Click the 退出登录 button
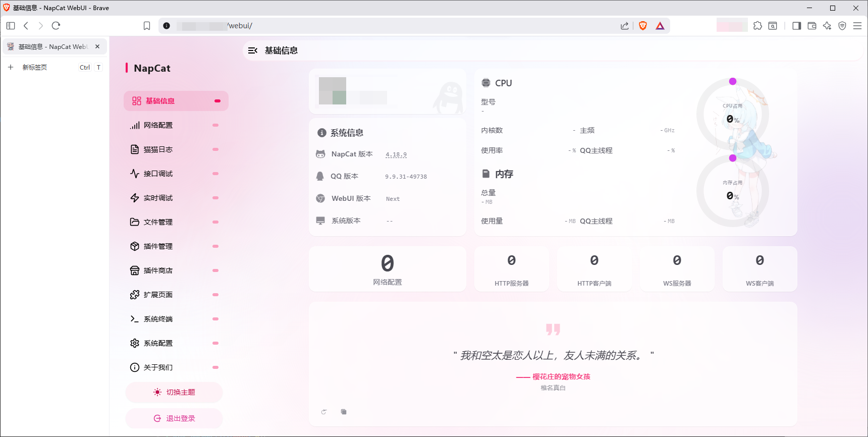 [x=174, y=419]
